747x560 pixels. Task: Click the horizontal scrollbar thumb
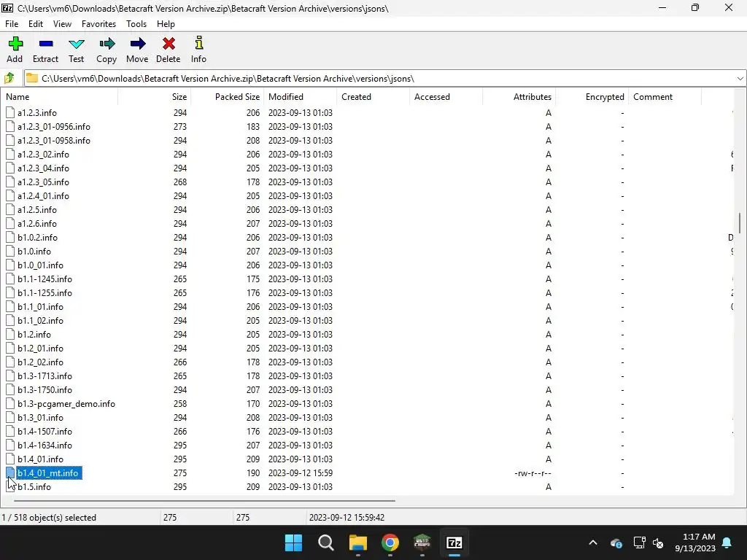tap(204, 500)
